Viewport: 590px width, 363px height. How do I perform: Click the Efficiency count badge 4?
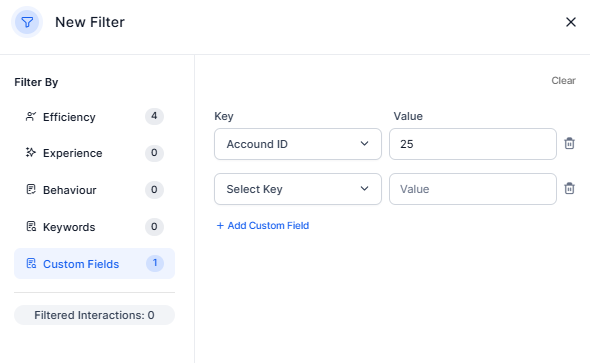tap(154, 116)
